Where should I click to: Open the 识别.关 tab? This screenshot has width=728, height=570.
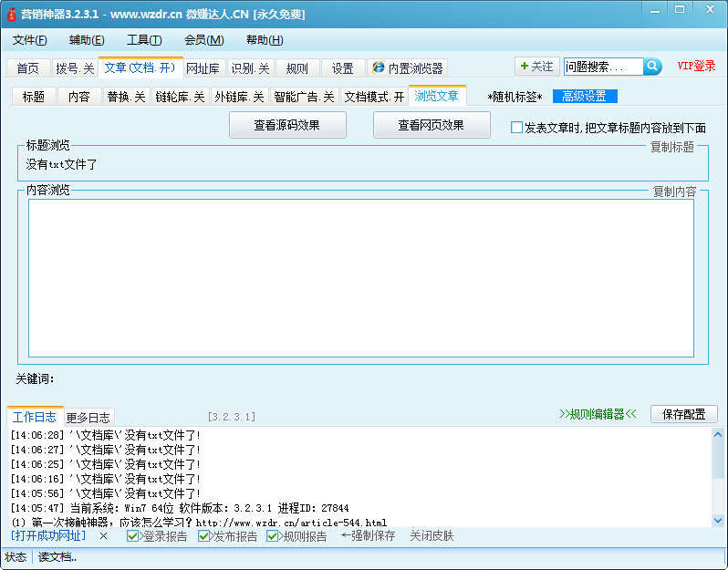(250, 68)
